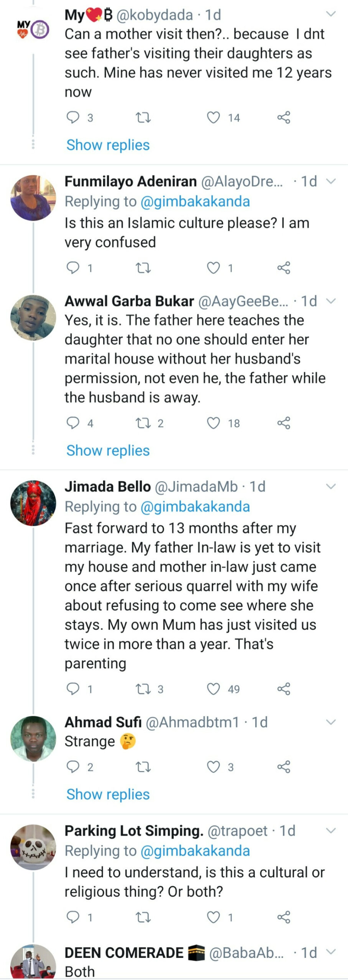This screenshot has width=348, height=980.
Task: Retweet Awwal Garba Bukar's tweet
Action: pos(143,423)
